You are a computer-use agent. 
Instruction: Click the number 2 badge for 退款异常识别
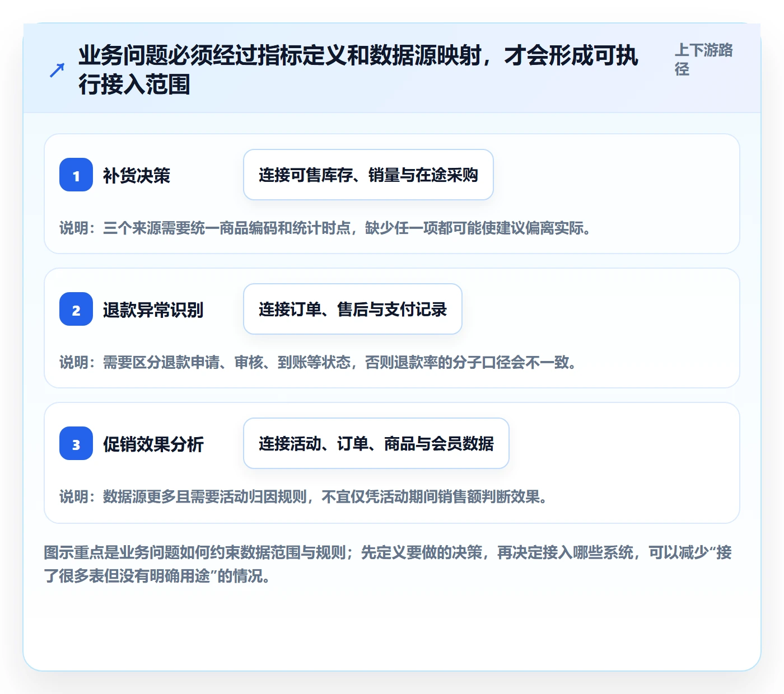[76, 309]
